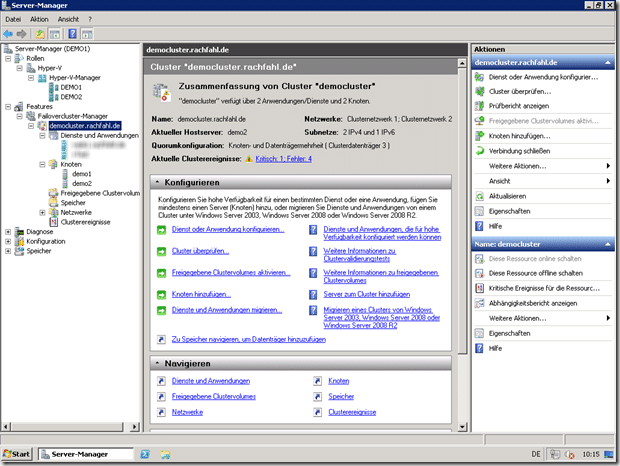Click the Verbindung schließen action icon
Image resolution: width=620 pixels, height=466 pixels.
coord(479,151)
